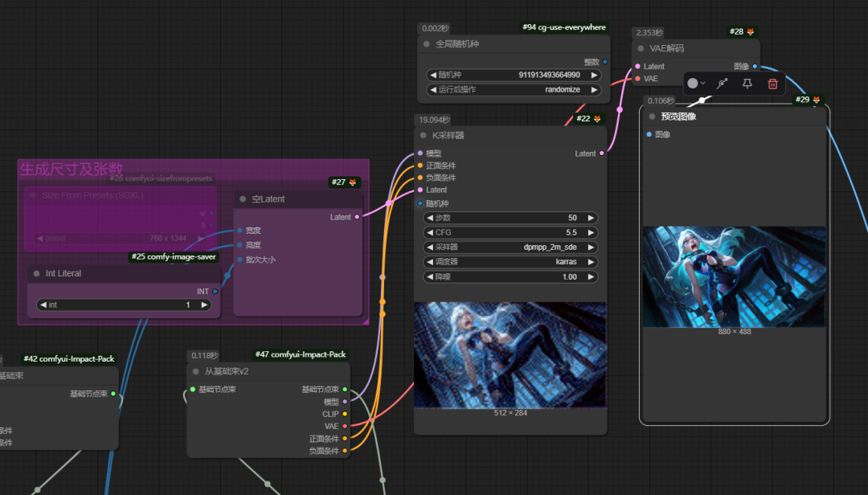The width and height of the screenshot is (868, 495).
Task: Click the 模型 output port on 从基础束v2
Action: [x=345, y=402]
